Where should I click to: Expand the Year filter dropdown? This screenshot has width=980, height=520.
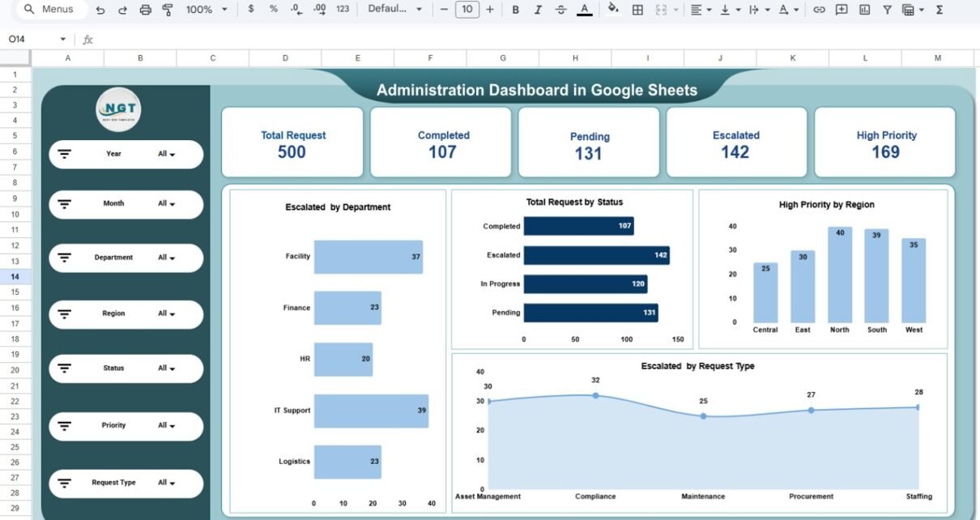click(167, 154)
